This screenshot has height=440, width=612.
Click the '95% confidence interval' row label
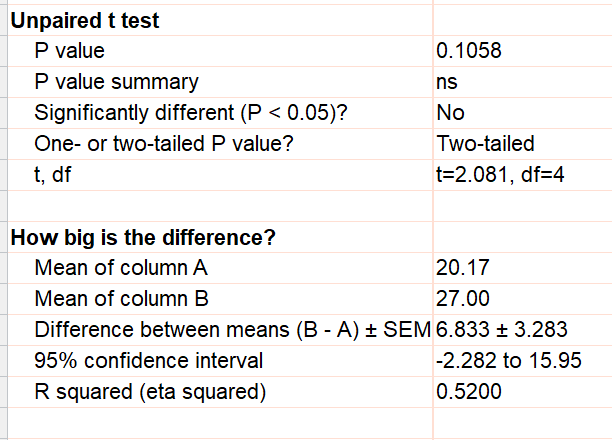pos(148,361)
